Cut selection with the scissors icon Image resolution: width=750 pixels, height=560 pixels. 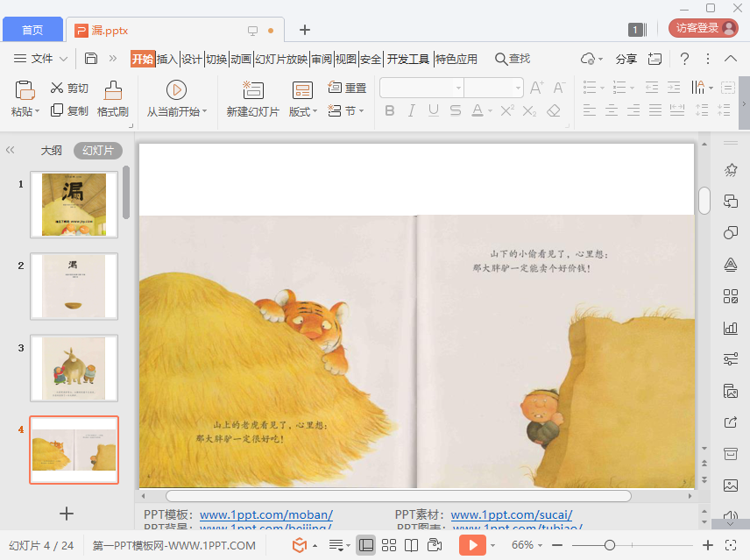point(57,88)
